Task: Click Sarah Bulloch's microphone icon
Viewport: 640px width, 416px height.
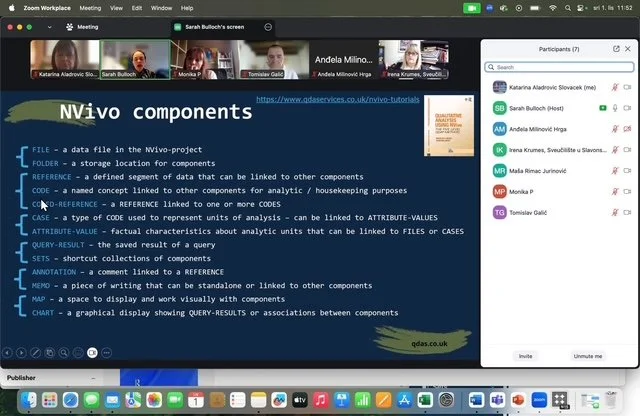Action: click(x=615, y=108)
